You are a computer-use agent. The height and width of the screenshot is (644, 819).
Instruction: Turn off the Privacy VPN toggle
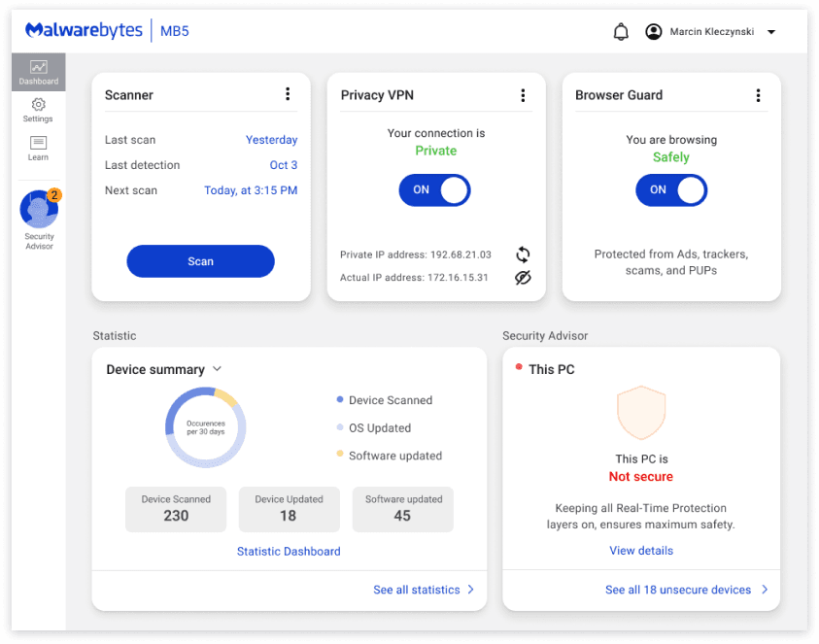click(x=434, y=190)
